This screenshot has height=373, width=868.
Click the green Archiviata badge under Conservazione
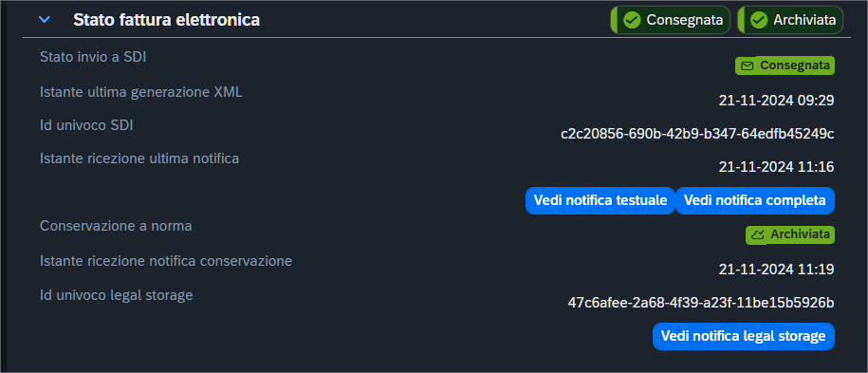pos(790,235)
